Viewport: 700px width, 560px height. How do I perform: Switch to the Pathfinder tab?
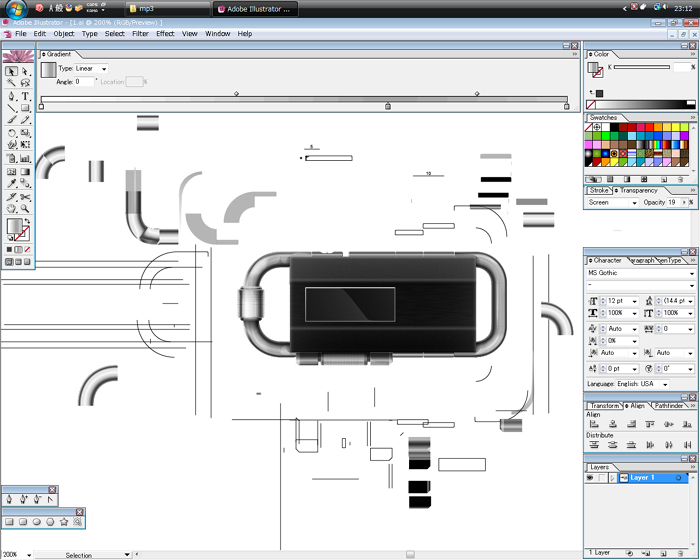669,406
